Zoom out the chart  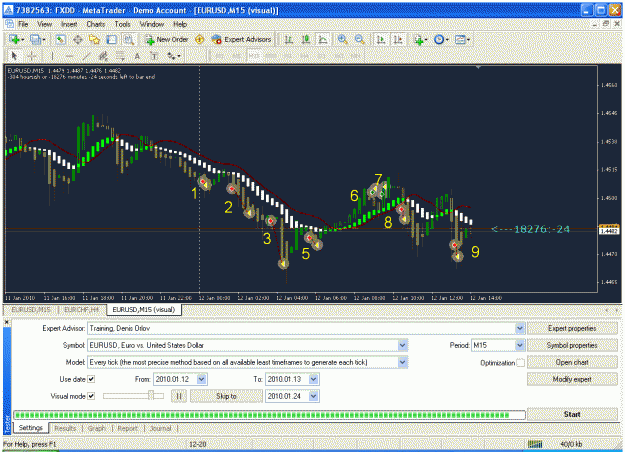pos(360,39)
